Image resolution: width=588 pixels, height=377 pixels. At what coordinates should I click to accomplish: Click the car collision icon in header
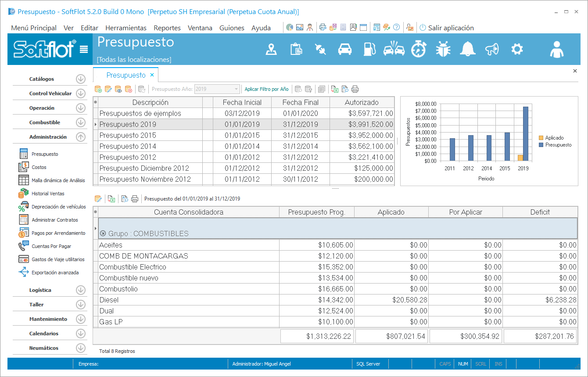point(394,49)
